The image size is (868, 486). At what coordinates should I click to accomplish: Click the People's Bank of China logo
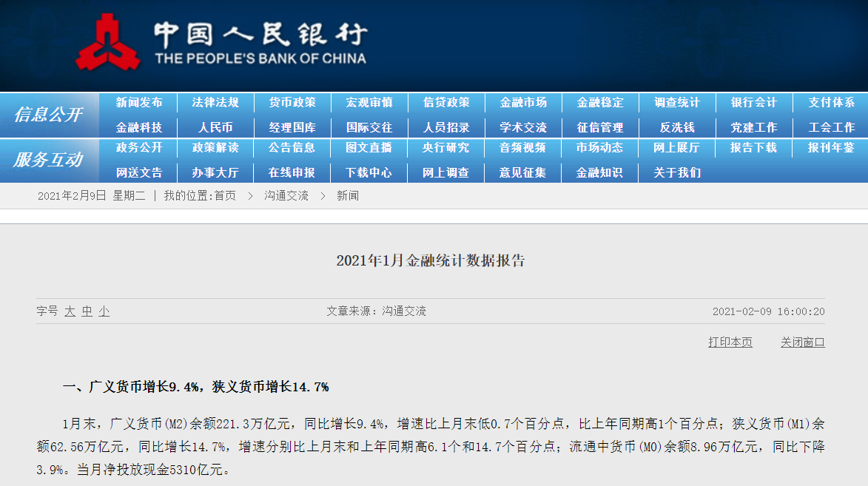tap(108, 43)
